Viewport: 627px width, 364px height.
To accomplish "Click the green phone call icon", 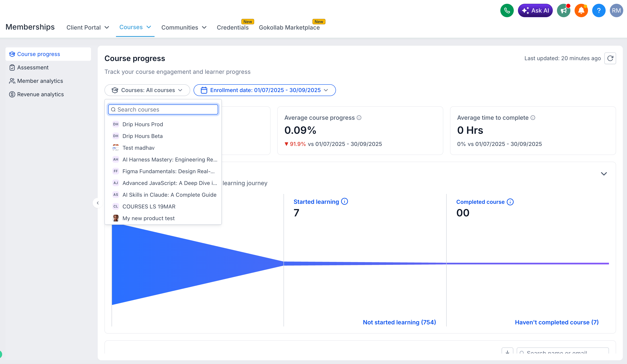I will coord(507,11).
